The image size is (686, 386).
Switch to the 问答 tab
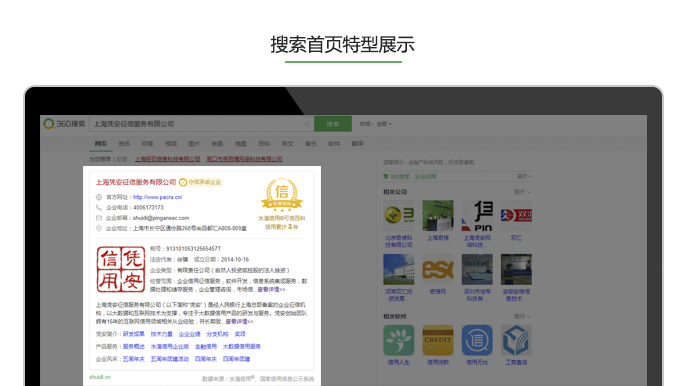[147, 144]
